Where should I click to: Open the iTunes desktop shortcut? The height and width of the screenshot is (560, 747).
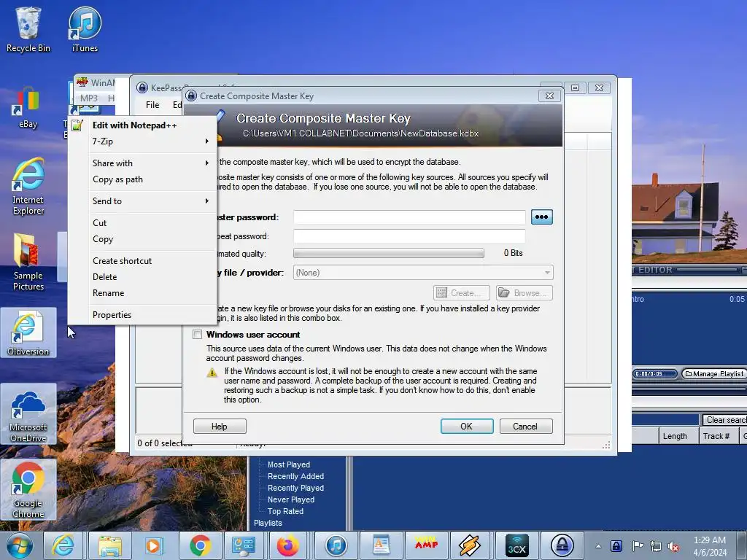[x=85, y=29]
